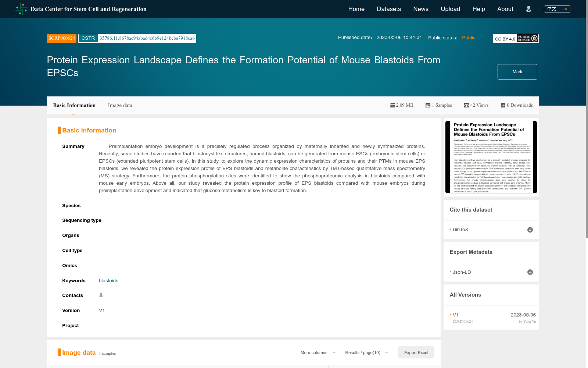This screenshot has width=588, height=368.
Task: Download Json-LD metadata via arrow icon
Action: [x=530, y=272]
